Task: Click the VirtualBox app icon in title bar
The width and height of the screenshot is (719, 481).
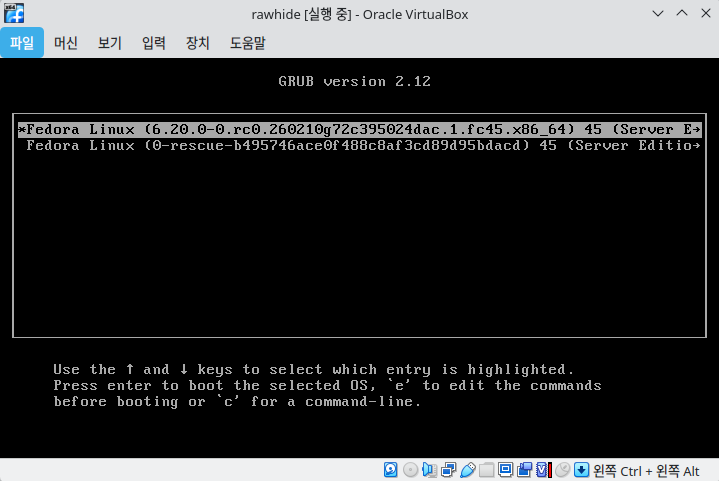Action: coord(14,13)
